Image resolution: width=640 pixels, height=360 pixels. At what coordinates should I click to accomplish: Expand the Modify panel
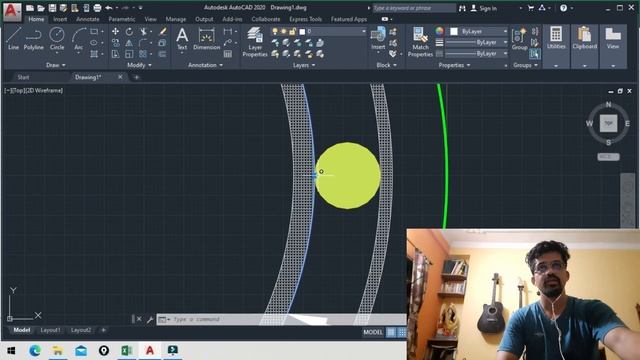[139, 65]
